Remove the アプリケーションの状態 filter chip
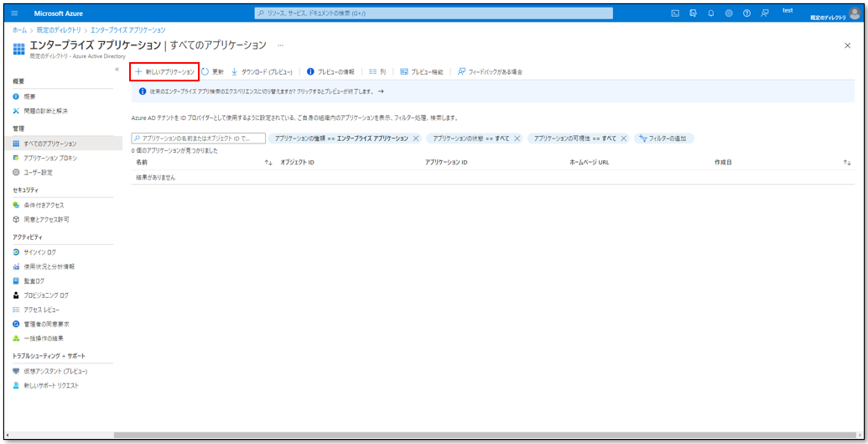The image size is (868, 444). pyautogui.click(x=517, y=138)
